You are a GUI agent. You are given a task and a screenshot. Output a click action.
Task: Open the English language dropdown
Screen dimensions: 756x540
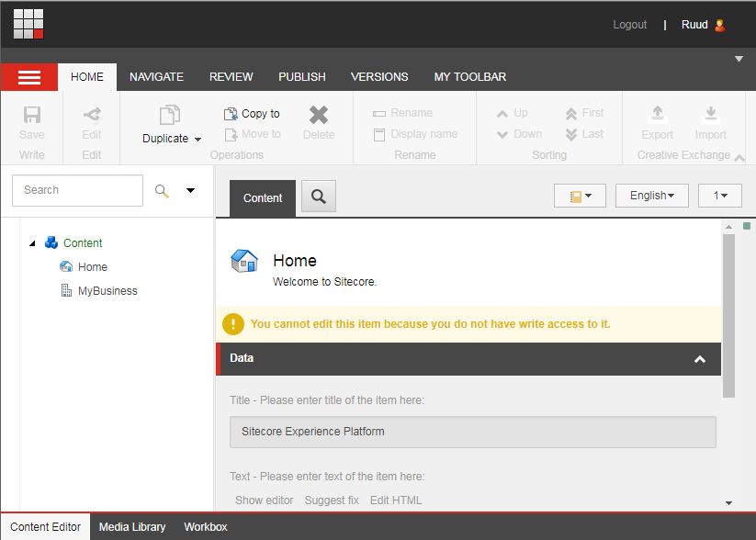pyautogui.click(x=652, y=196)
